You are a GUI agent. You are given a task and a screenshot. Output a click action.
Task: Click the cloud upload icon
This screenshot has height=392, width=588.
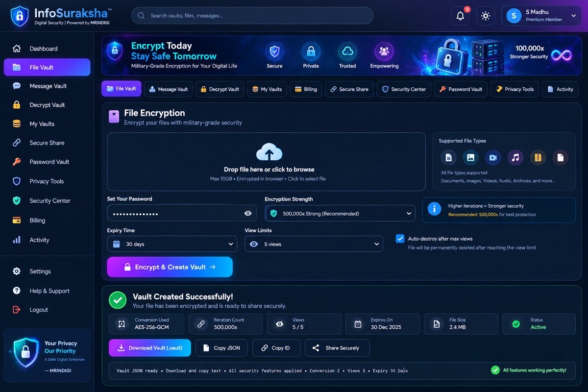269,152
